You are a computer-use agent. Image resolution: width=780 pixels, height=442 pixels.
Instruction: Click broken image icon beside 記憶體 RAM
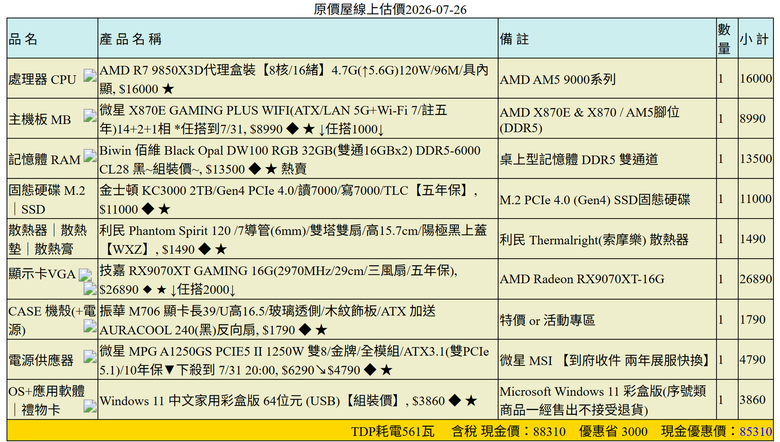pyautogui.click(x=90, y=156)
